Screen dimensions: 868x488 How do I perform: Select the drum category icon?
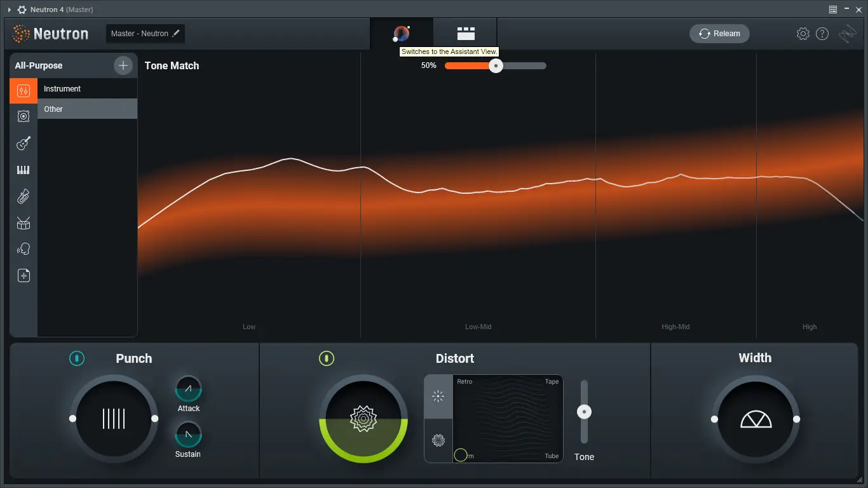[x=24, y=223]
